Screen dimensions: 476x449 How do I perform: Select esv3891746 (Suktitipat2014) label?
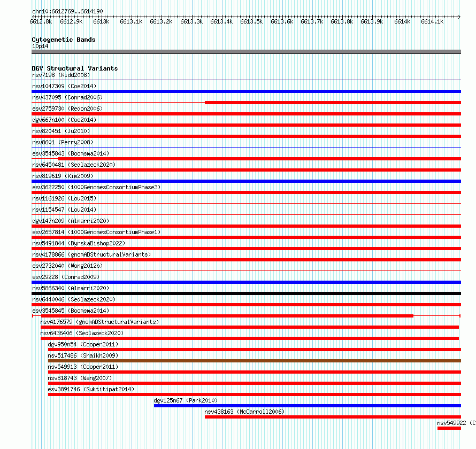pyautogui.click(x=91, y=389)
